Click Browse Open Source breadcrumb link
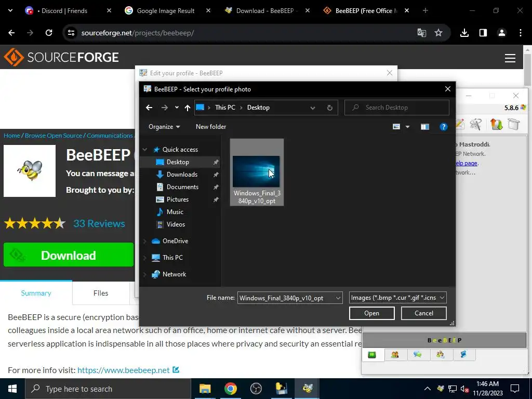 pyautogui.click(x=54, y=136)
